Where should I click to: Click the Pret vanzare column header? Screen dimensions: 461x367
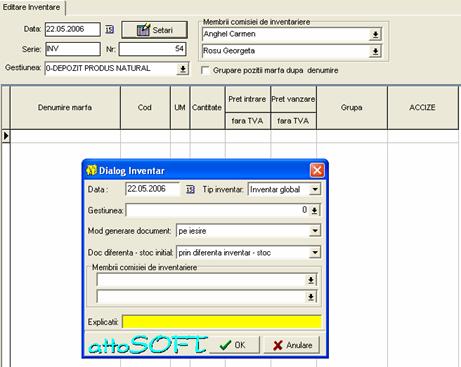coord(293,99)
